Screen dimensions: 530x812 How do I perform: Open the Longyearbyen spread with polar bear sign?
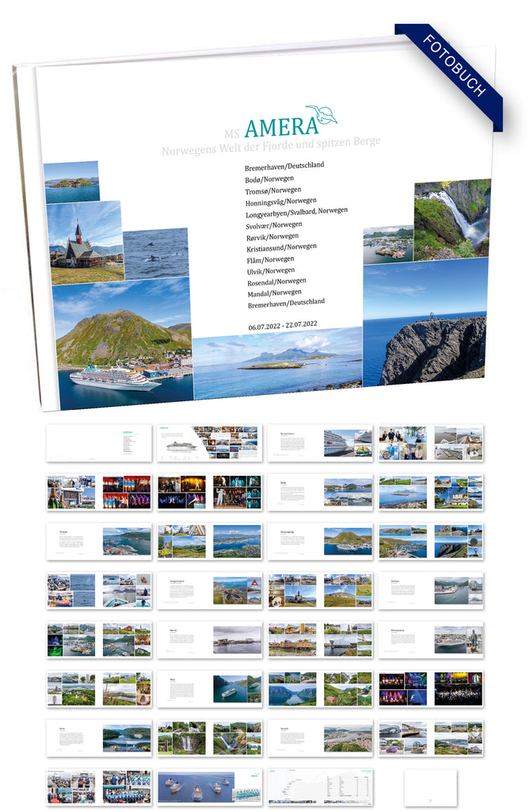[x=209, y=591]
